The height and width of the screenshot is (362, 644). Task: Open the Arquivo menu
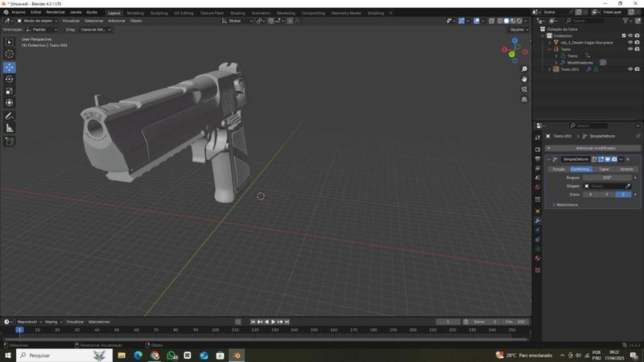click(x=19, y=12)
